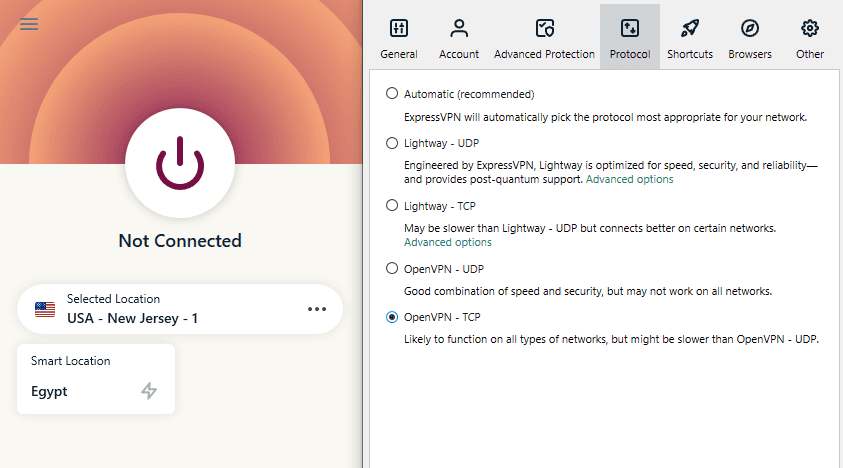This screenshot has height=468, width=843.
Task: Open the three-dot location picker
Action: point(317,309)
